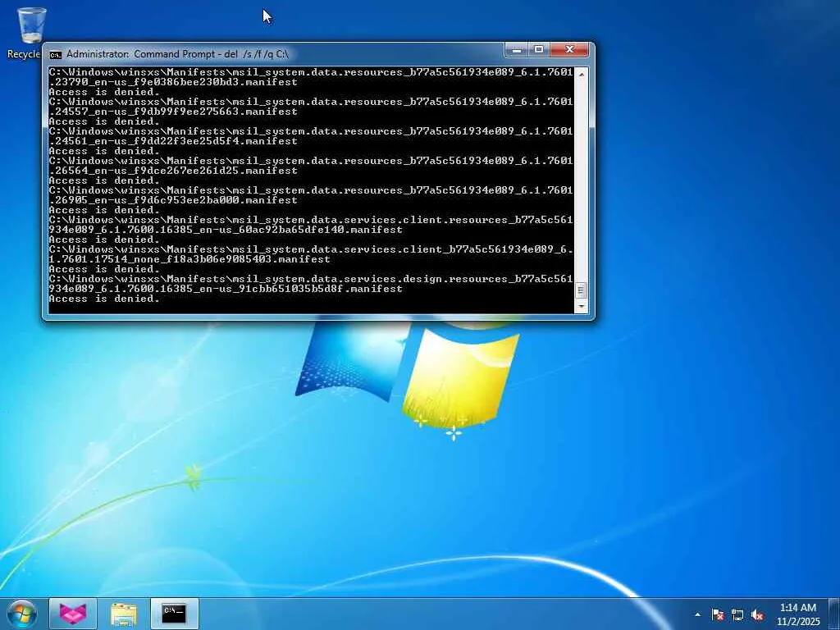Click the line ending 23790_en-us_f9e0386bee230bd3.manifest
The width and height of the screenshot is (840, 630).
tap(173, 82)
